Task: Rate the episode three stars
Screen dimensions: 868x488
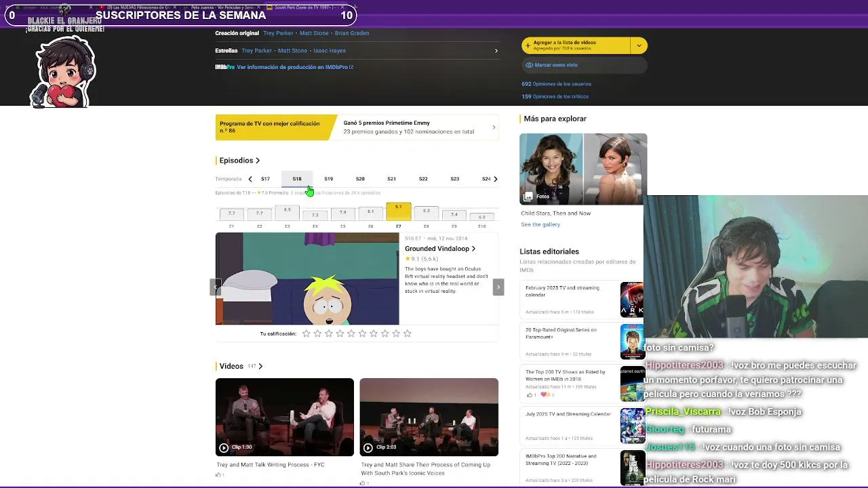Action: pos(329,333)
